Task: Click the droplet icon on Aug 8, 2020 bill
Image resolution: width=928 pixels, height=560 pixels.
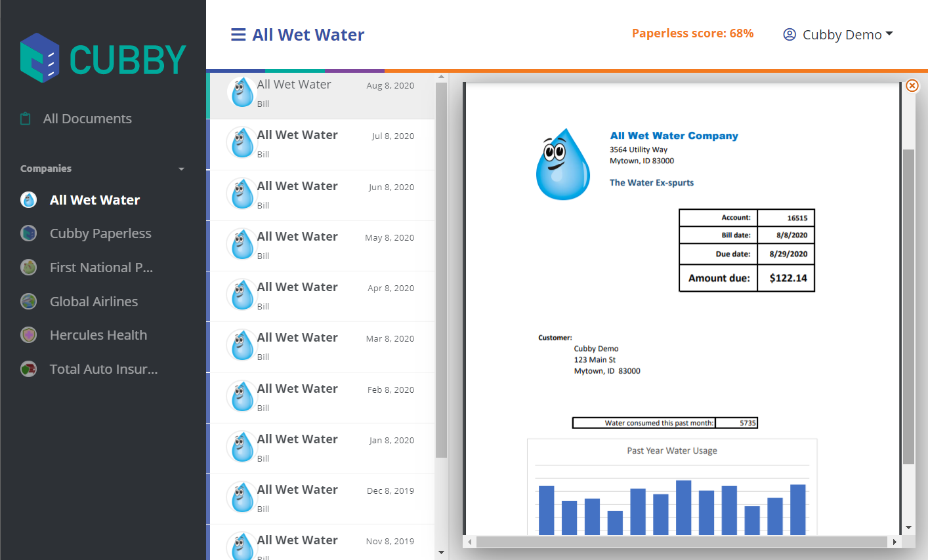Action: pos(242,92)
